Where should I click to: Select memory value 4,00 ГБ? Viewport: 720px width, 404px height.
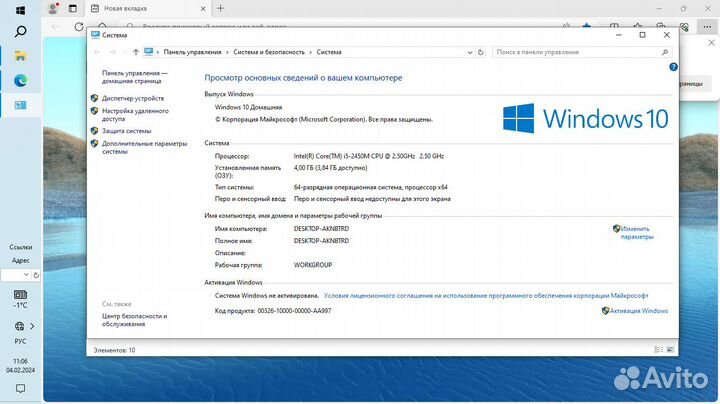tap(330, 168)
